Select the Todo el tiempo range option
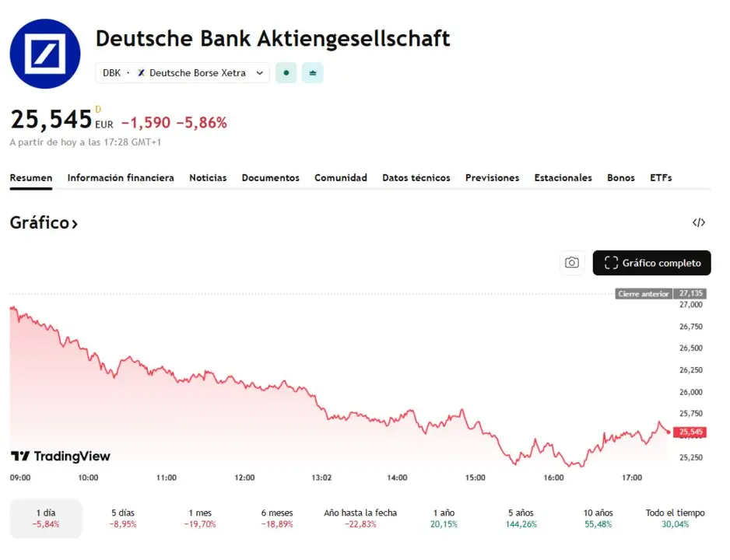 pos(674,518)
